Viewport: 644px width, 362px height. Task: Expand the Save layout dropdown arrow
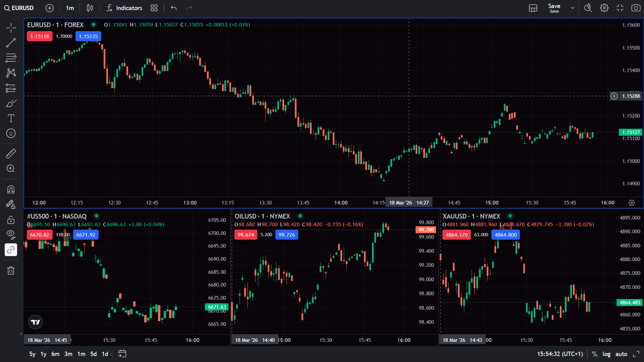(x=573, y=8)
